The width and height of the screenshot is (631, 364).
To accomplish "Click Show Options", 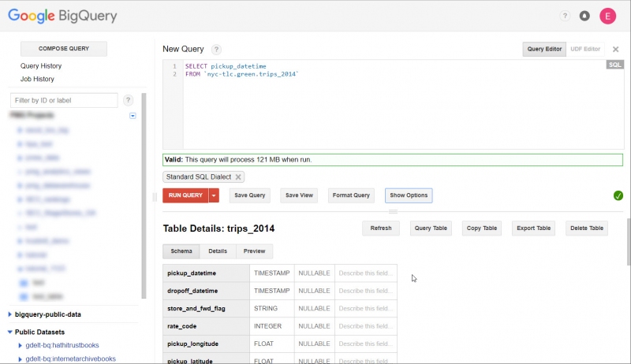I will 409,195.
